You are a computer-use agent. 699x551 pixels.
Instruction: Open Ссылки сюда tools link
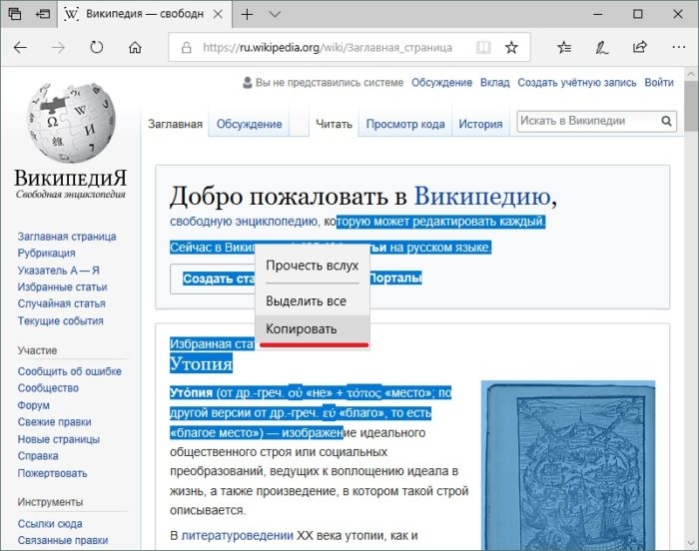(x=50, y=523)
